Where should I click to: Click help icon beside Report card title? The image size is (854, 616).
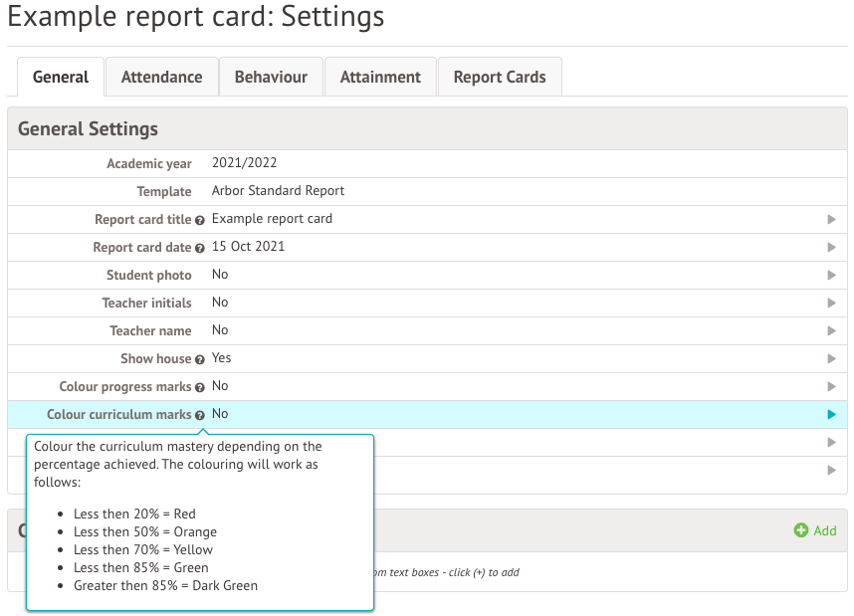point(200,220)
